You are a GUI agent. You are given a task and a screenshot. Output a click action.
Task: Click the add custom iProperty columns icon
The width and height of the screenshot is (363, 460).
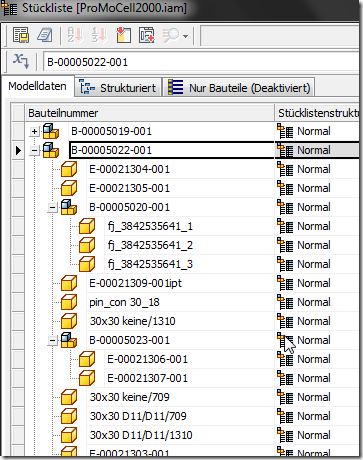123,35
